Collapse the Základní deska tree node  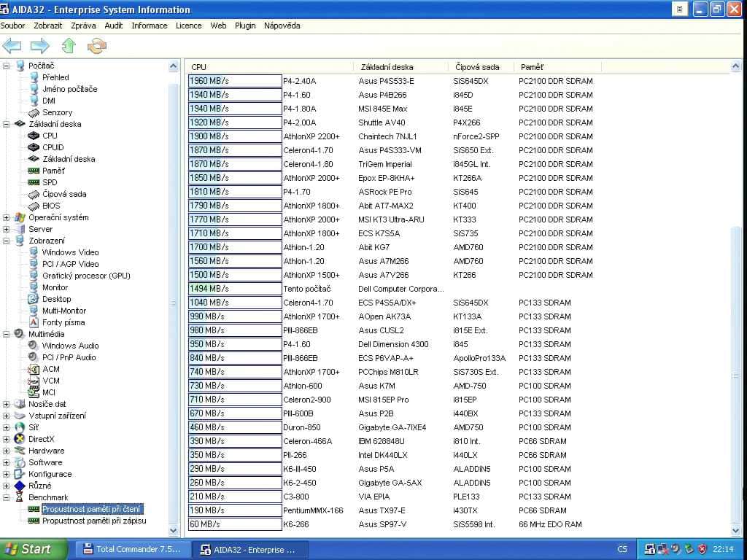[6, 124]
